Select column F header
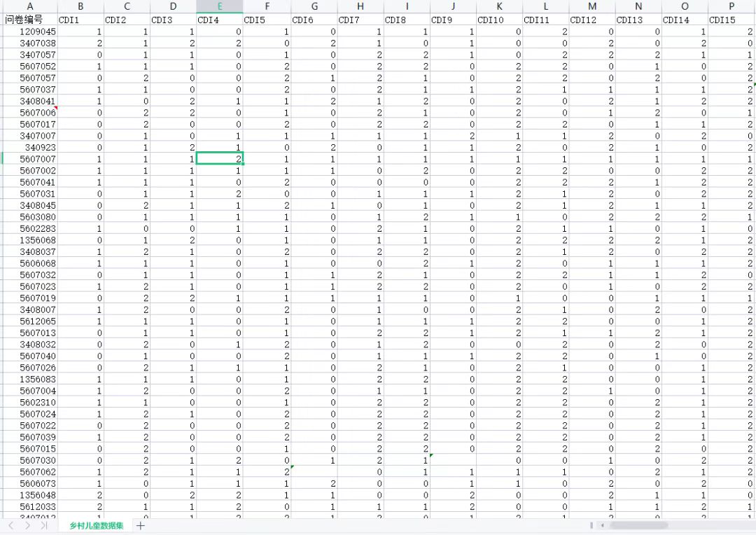The image size is (756, 535). click(267, 6)
